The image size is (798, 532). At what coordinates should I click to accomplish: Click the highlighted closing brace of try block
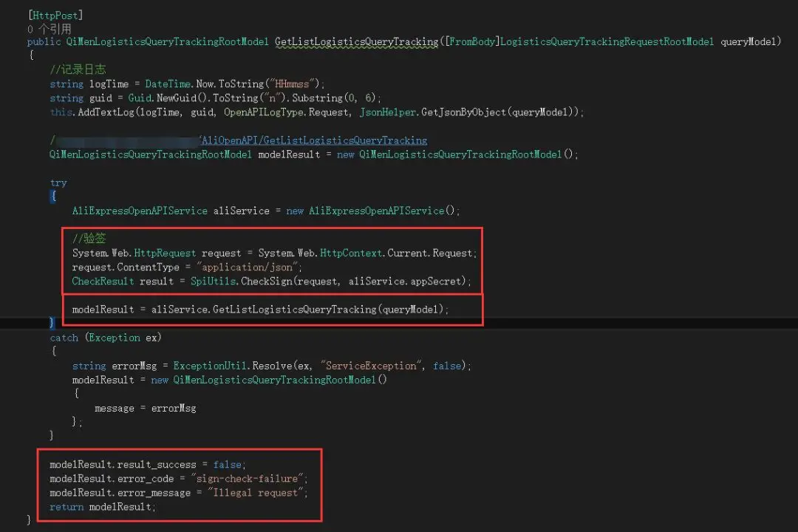52,323
